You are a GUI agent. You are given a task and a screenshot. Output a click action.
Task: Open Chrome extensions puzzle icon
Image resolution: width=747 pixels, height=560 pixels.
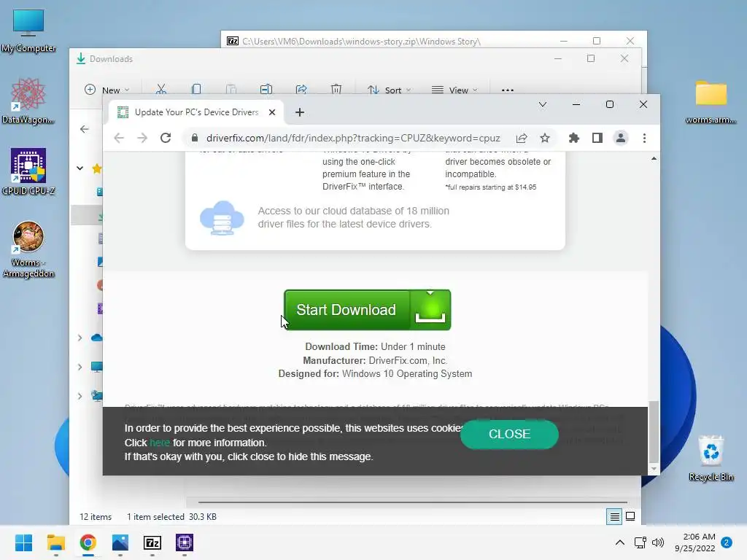[x=574, y=138]
